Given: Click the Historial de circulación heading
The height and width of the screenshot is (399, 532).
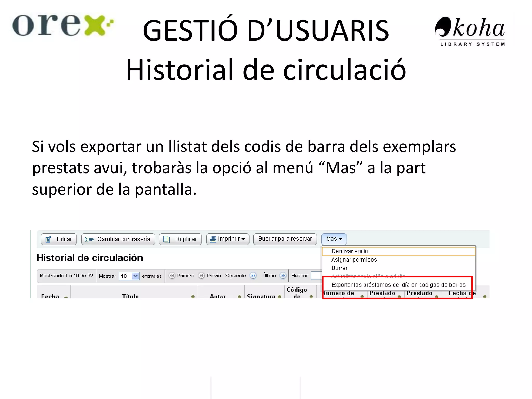Looking at the screenshot, I should click(90, 258).
